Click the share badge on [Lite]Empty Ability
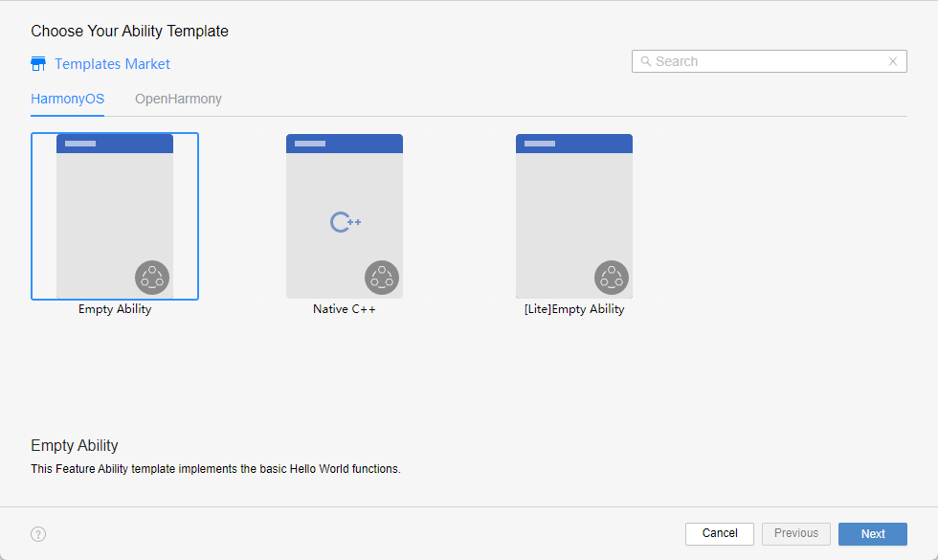 point(612,278)
